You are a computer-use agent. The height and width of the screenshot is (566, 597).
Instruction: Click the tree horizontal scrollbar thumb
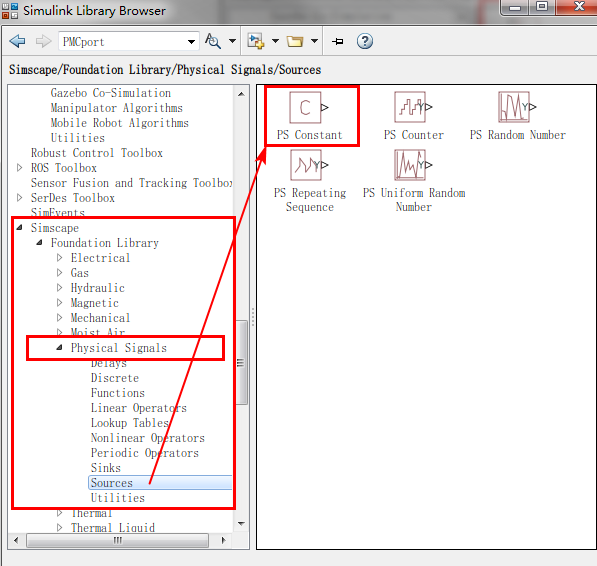tap(118, 540)
